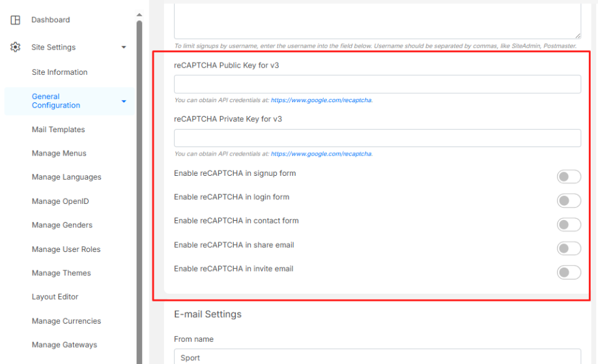
Task: Click the Dashboard layout icon
Action: pyautogui.click(x=16, y=20)
